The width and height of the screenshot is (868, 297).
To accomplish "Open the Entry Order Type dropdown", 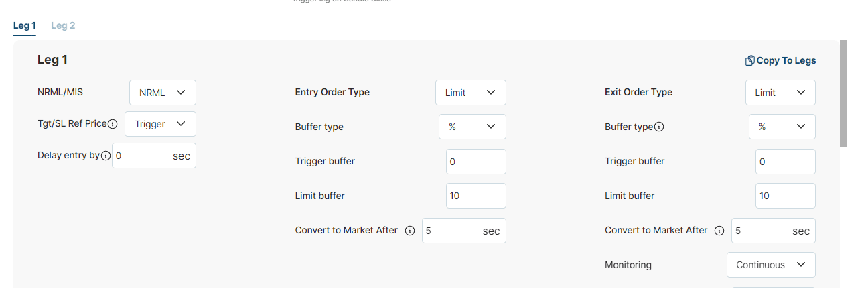I will click(470, 93).
